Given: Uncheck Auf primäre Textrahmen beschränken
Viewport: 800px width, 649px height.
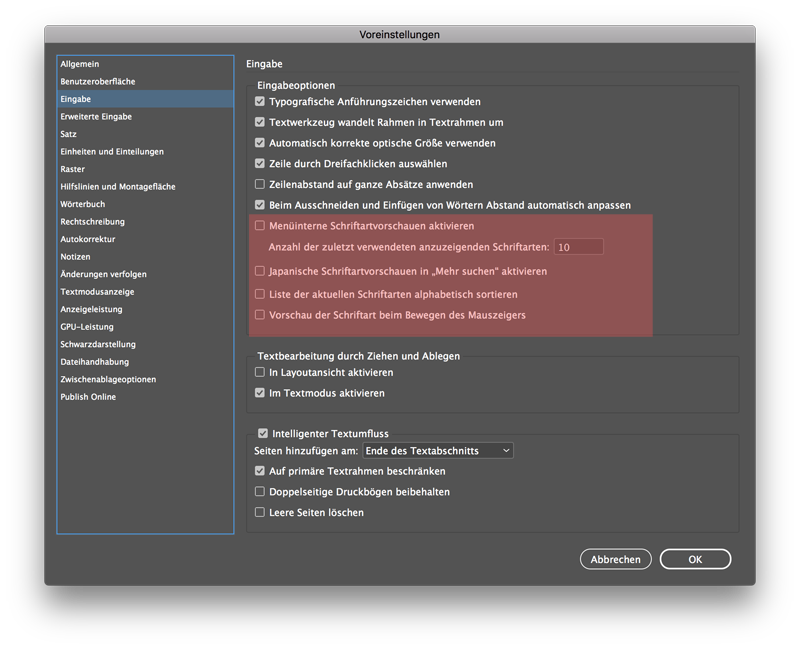Looking at the screenshot, I should pyautogui.click(x=260, y=471).
